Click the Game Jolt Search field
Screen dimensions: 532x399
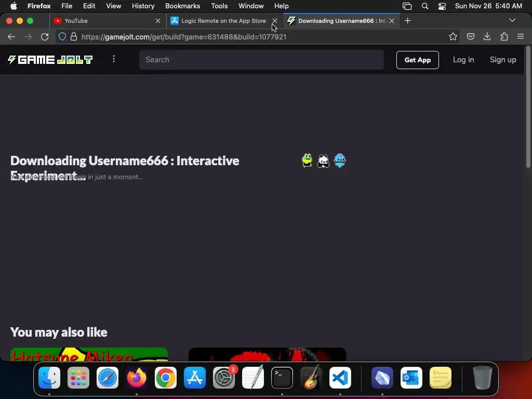(x=262, y=60)
